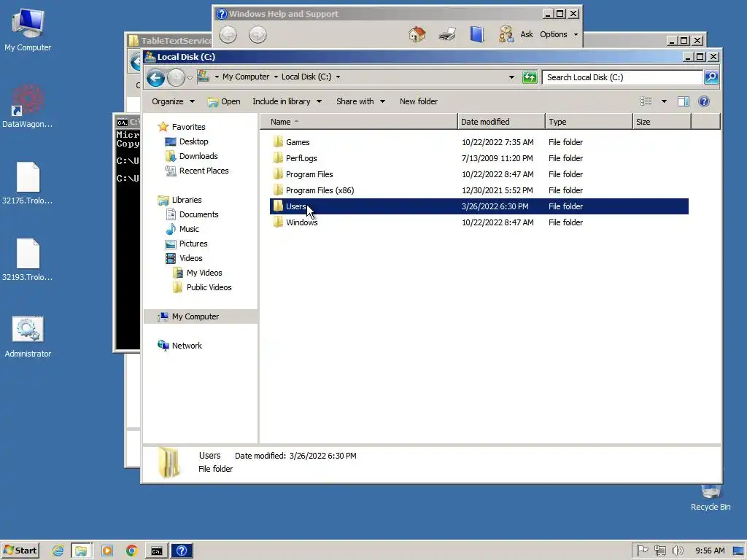Expand the Include in library menu
Image resolution: width=747 pixels, height=560 pixels.
pos(287,101)
